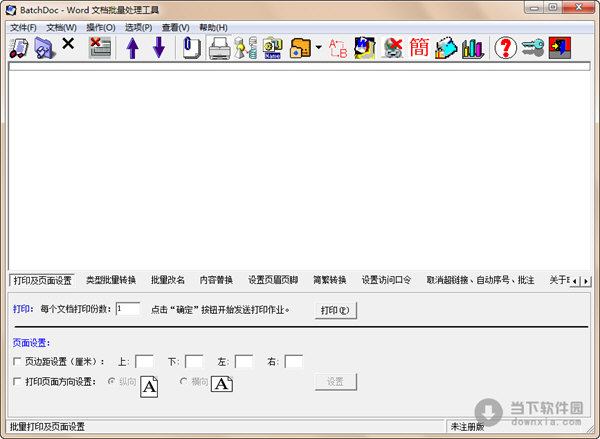Click the remove hyperlinks icon with red X
This screenshot has height=439, width=600.
tap(393, 48)
